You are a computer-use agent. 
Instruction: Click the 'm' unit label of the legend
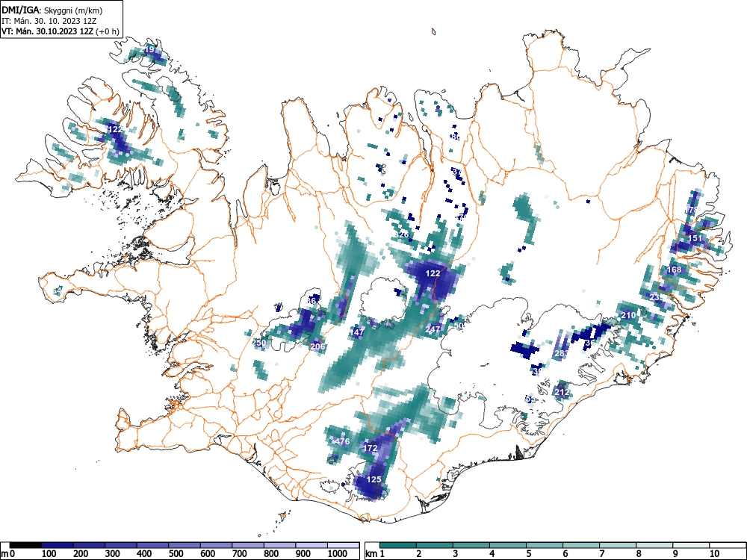[4, 554]
